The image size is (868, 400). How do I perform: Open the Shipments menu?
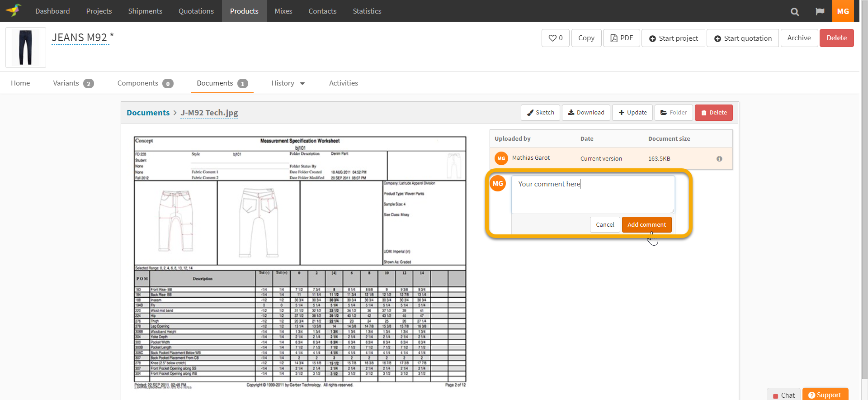(145, 11)
